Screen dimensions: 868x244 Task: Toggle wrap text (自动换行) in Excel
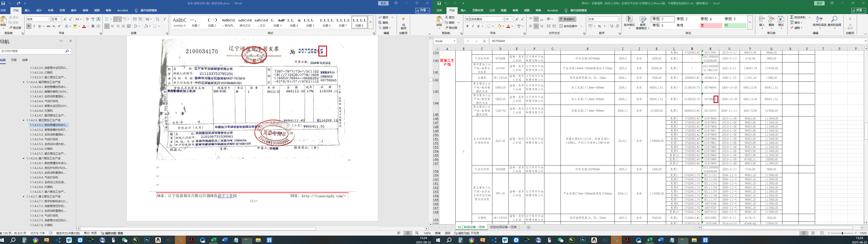click(x=568, y=19)
